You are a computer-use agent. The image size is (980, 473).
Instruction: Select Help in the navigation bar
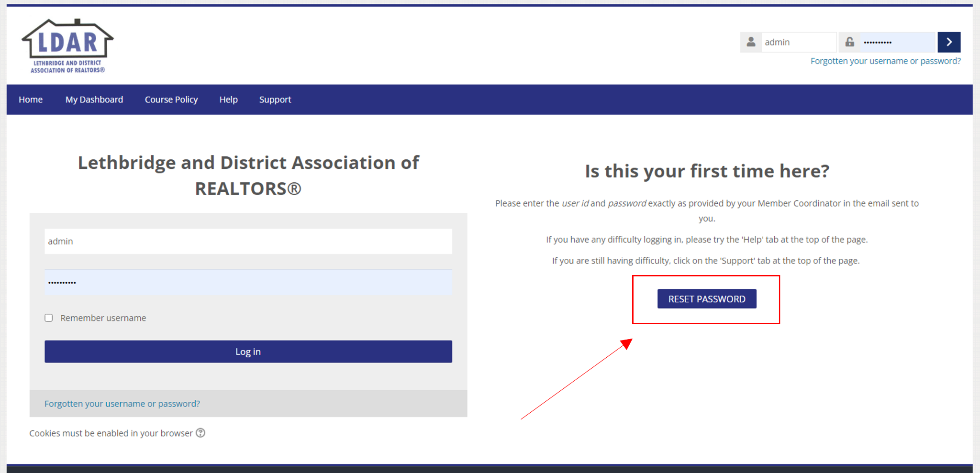[228, 99]
